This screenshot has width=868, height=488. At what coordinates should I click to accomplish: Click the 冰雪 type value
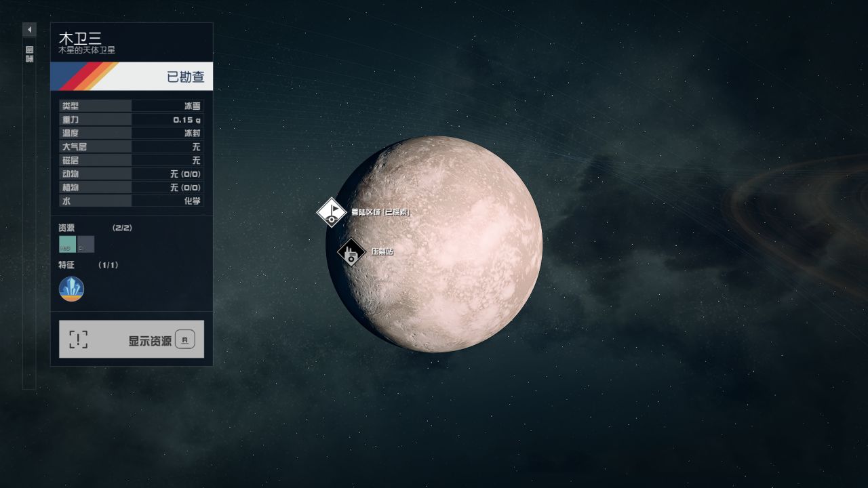[192, 106]
